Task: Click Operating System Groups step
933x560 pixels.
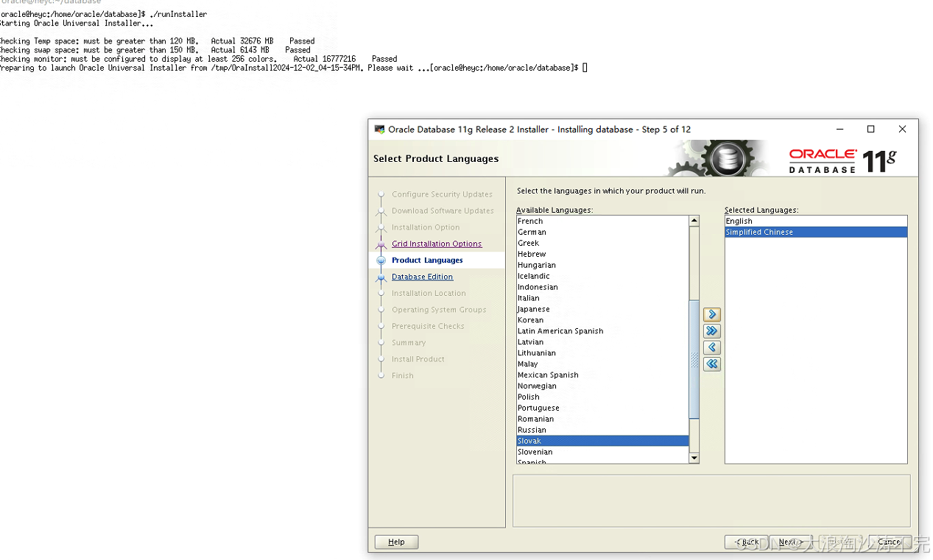Action: coord(439,310)
